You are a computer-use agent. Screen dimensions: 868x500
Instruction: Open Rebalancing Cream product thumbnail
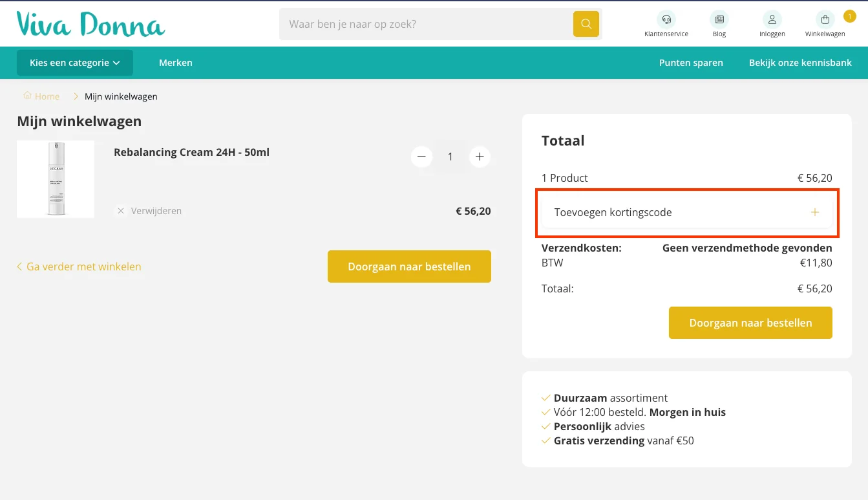click(x=56, y=179)
